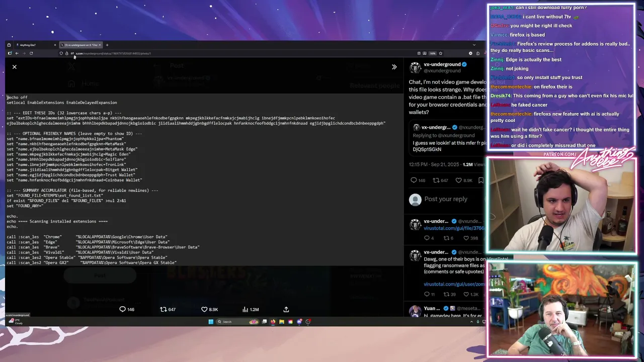
Task: Open Task View from the taskbar
Action: pyautogui.click(x=264, y=322)
